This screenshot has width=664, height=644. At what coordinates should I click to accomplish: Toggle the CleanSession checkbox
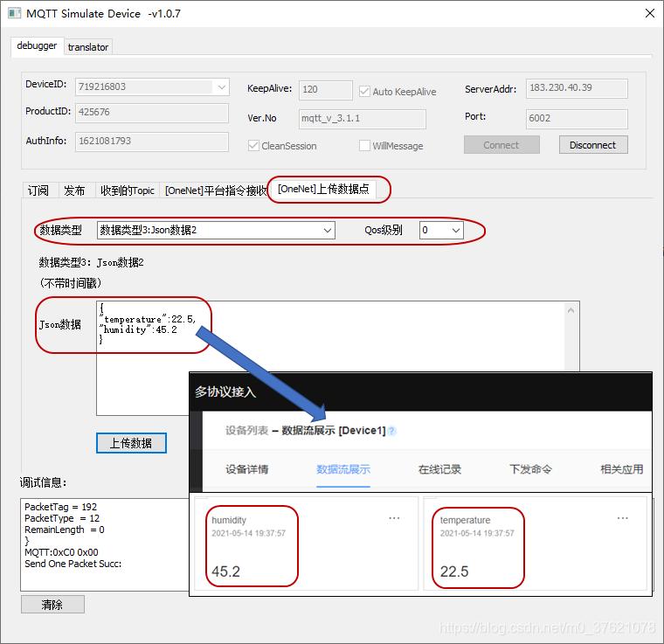[253, 146]
